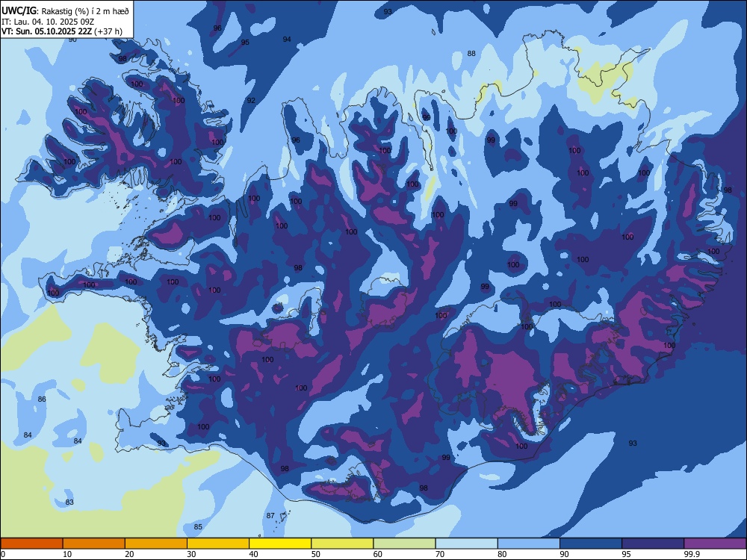Select the '83' humidity value label

tap(69, 503)
